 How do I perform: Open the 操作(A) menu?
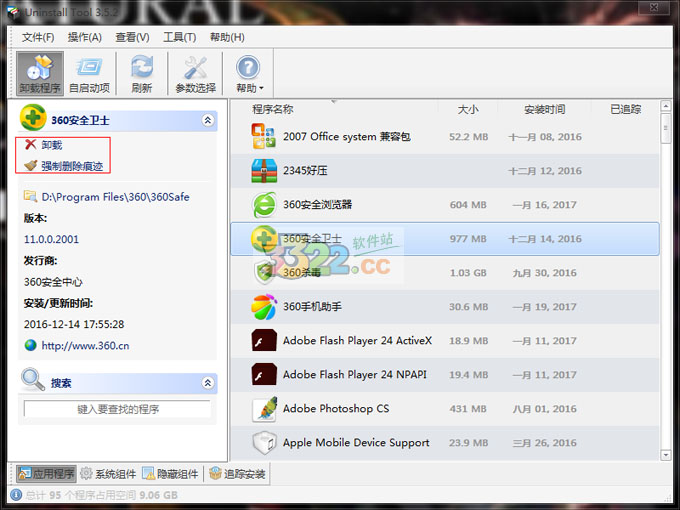point(85,37)
